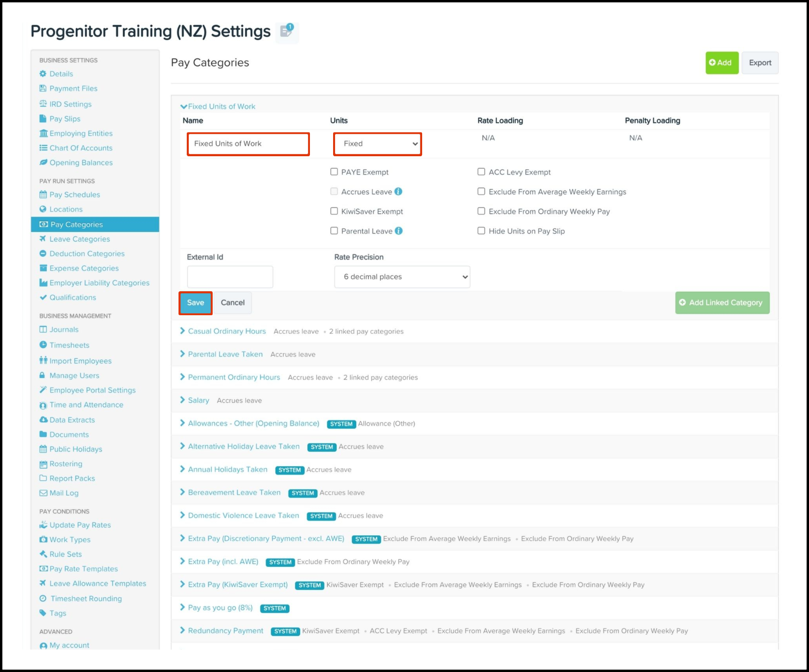The height and width of the screenshot is (672, 809).
Task: Click the Parental Leave info icon
Action: point(399,231)
